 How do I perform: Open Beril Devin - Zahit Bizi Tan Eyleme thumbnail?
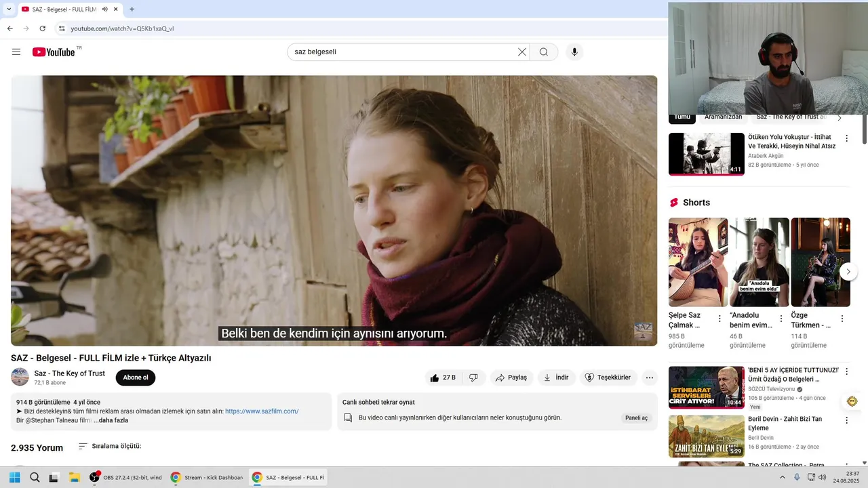pyautogui.click(x=707, y=436)
